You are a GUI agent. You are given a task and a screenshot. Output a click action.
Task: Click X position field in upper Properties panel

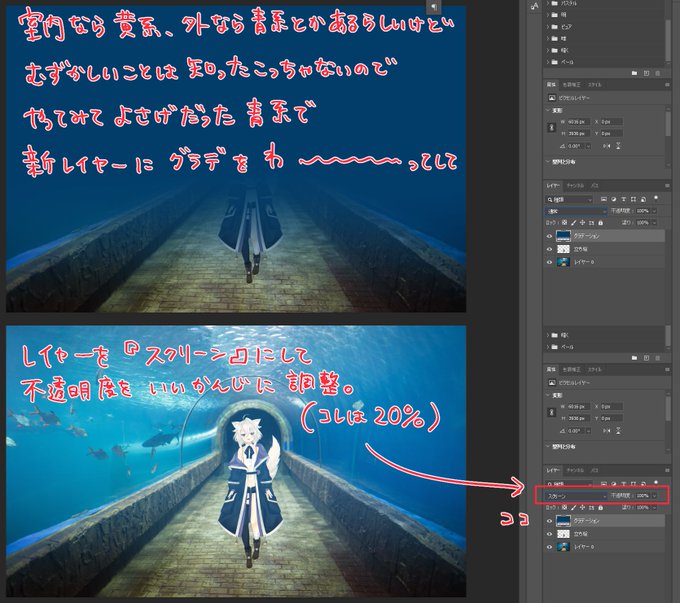point(611,122)
